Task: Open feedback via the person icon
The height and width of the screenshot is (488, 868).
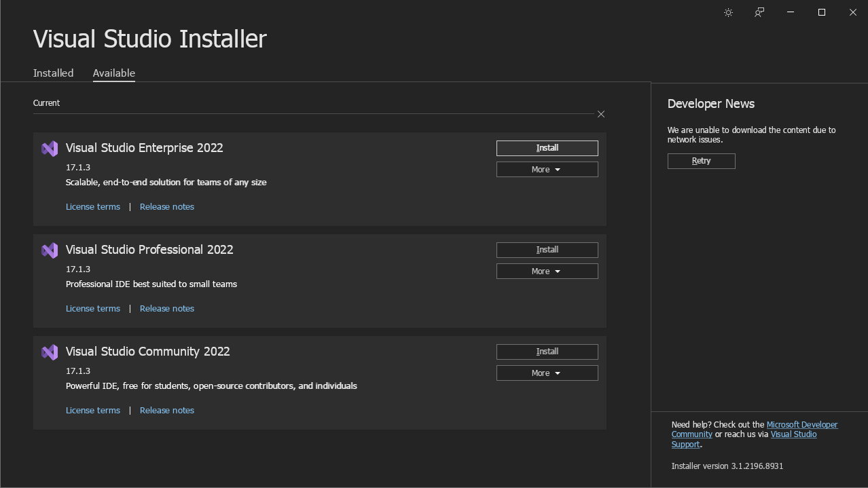Action: tap(759, 12)
